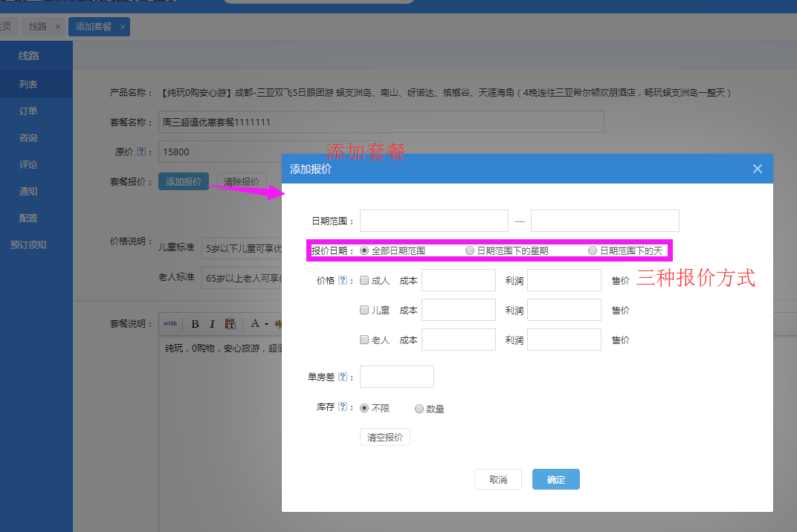Click the 确定 button

[x=555, y=479]
